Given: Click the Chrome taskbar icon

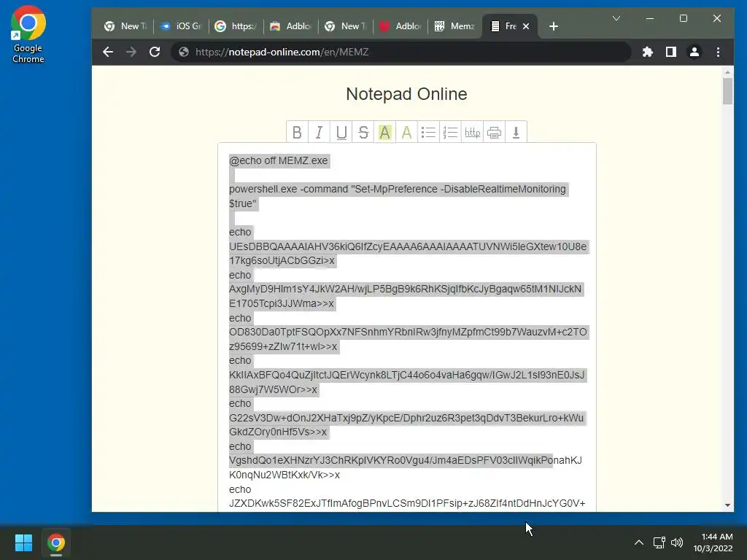Looking at the screenshot, I should point(56,542).
